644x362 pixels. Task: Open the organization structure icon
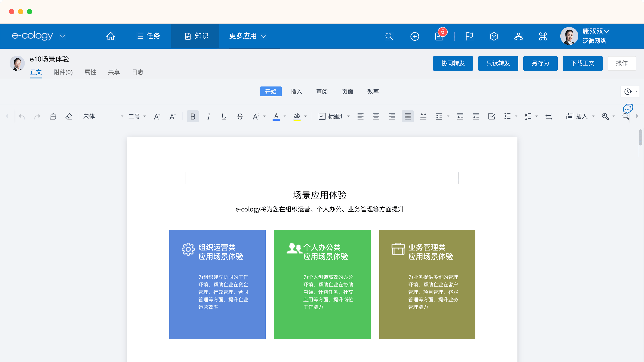click(518, 36)
